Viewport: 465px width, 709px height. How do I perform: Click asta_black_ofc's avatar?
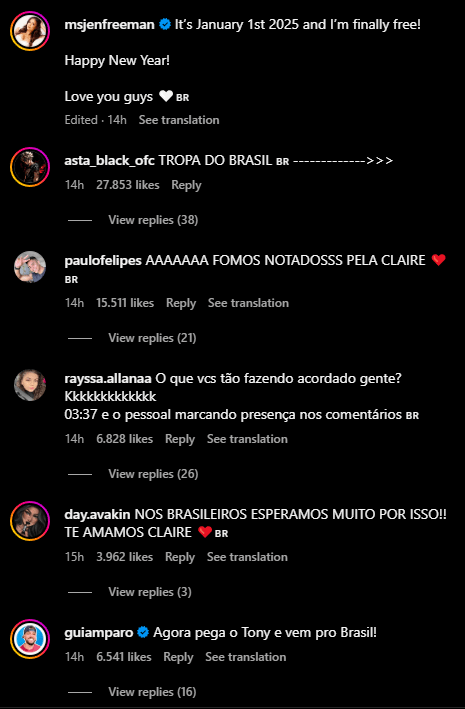pos(30,167)
